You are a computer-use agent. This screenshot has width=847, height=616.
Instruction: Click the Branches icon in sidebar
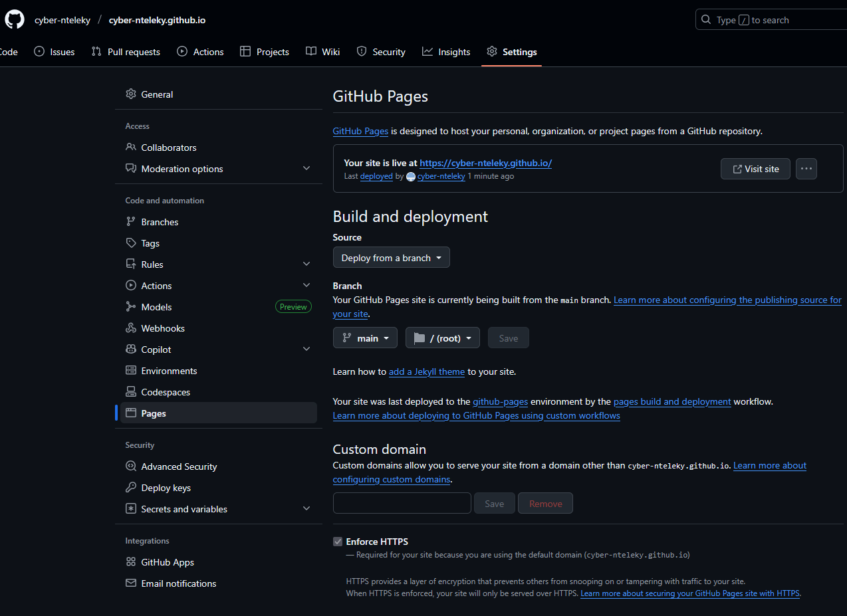click(x=131, y=222)
